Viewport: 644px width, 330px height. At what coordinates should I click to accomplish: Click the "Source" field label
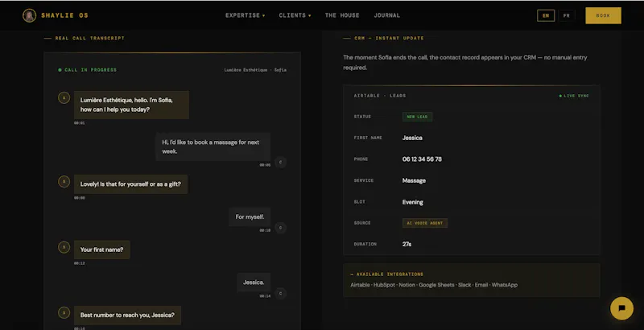pos(362,223)
